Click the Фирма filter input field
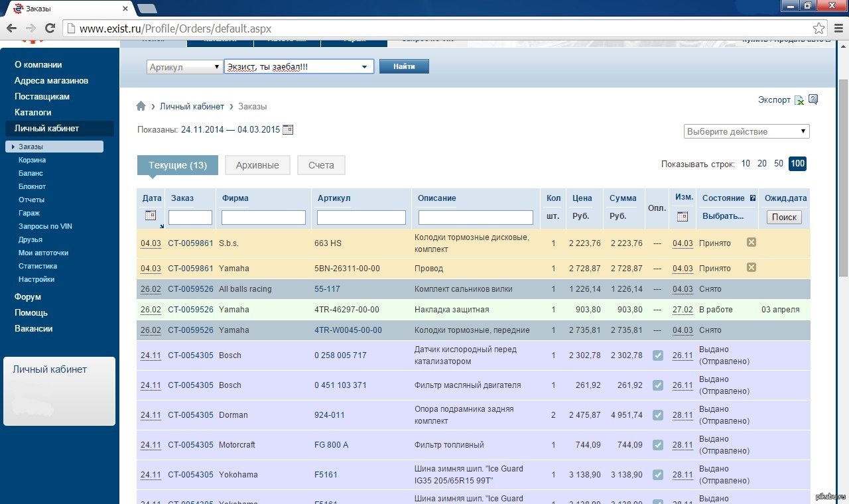Screen dimensions: 849x504 point(263,218)
